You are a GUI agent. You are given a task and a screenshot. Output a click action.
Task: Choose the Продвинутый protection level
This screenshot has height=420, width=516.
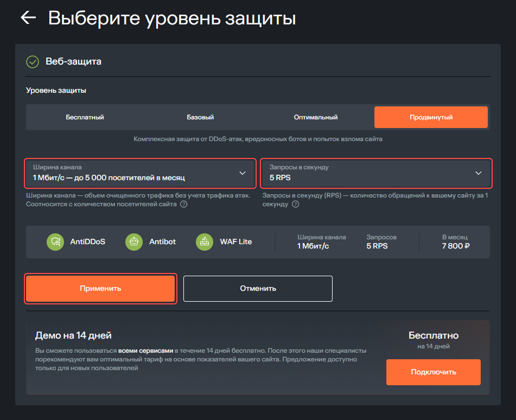point(431,117)
